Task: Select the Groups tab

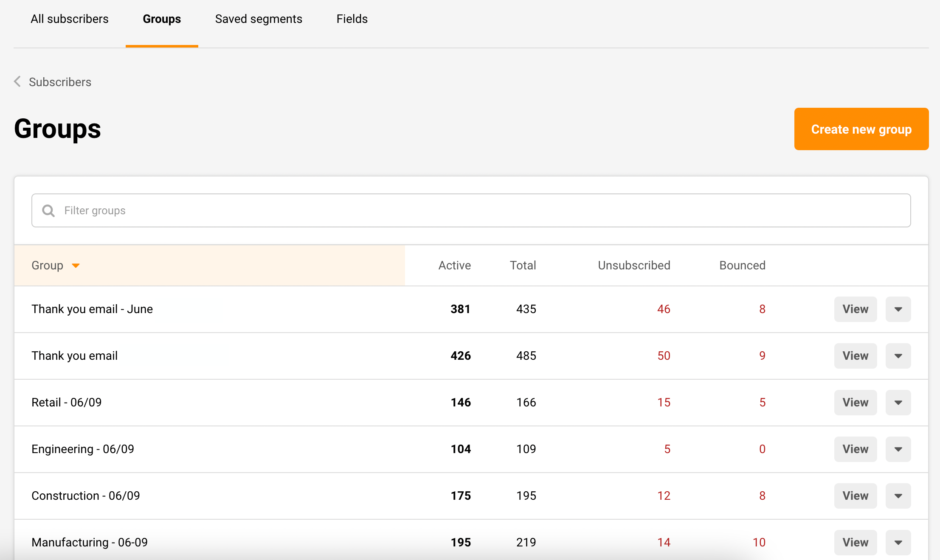Action: click(x=162, y=19)
